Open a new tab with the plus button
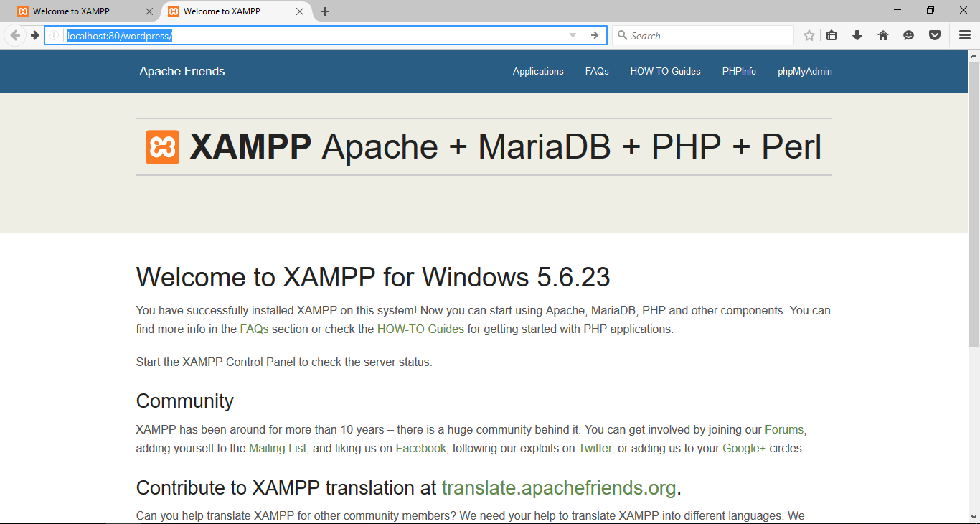The width and height of the screenshot is (980, 524). pyautogui.click(x=325, y=11)
